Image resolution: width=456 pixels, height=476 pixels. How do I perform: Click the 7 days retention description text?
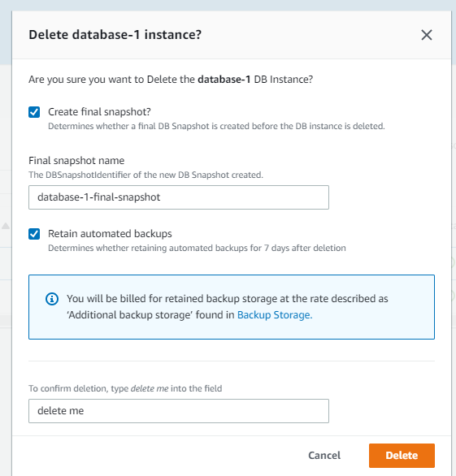point(197,248)
